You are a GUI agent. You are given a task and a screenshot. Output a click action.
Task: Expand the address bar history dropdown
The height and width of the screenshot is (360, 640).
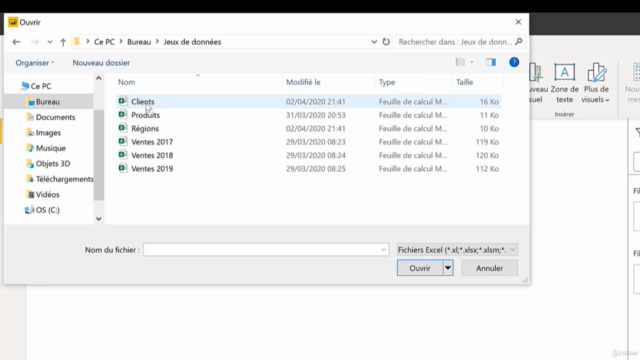374,42
